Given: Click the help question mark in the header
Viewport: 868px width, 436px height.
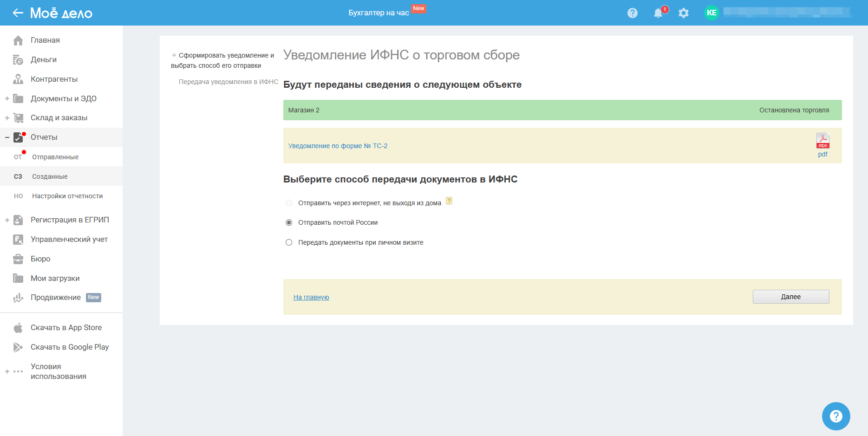Looking at the screenshot, I should [632, 13].
